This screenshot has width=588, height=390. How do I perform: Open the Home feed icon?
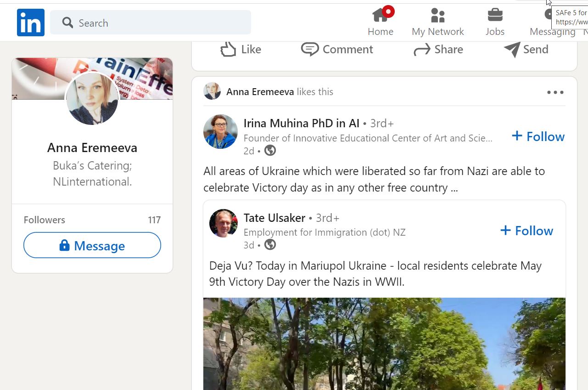pos(381,16)
